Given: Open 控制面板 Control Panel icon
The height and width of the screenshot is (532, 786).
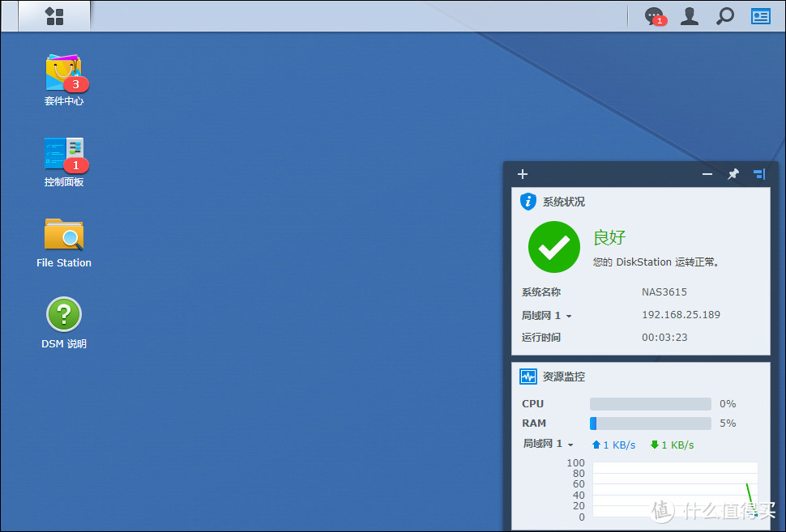Looking at the screenshot, I should [x=63, y=155].
